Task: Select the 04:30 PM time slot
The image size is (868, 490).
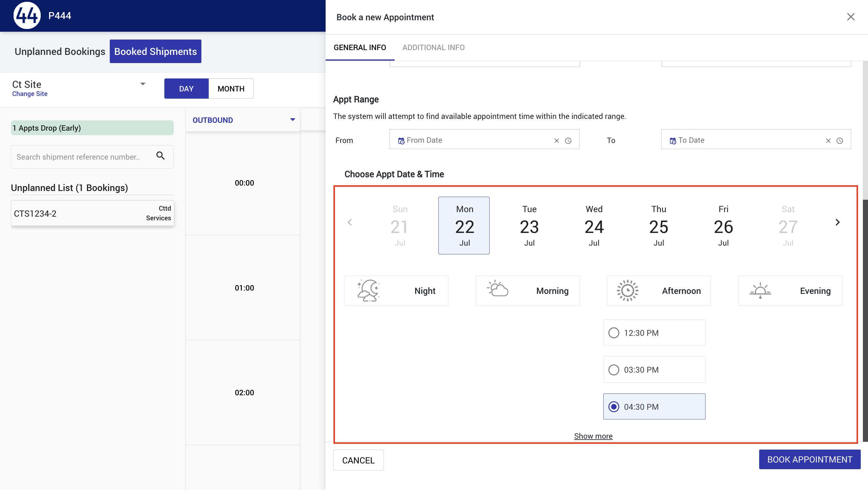Action: pos(654,406)
